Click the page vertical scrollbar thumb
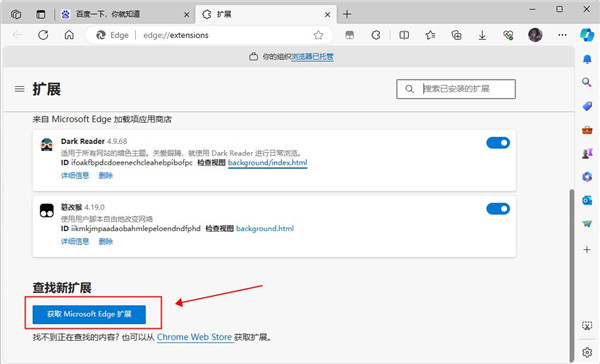This screenshot has width=600, height=364. (x=572, y=275)
